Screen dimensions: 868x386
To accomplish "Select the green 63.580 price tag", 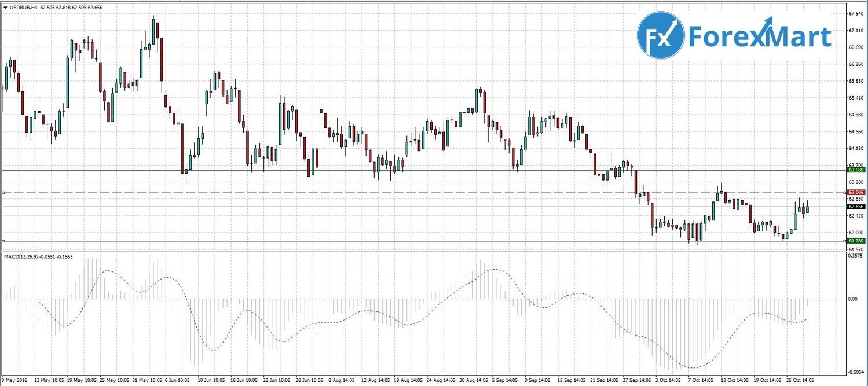I will (856, 170).
